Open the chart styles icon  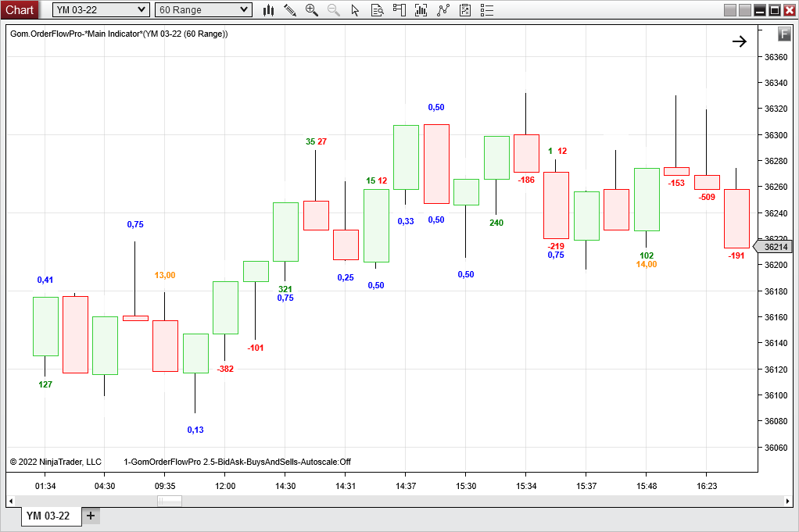[269, 10]
